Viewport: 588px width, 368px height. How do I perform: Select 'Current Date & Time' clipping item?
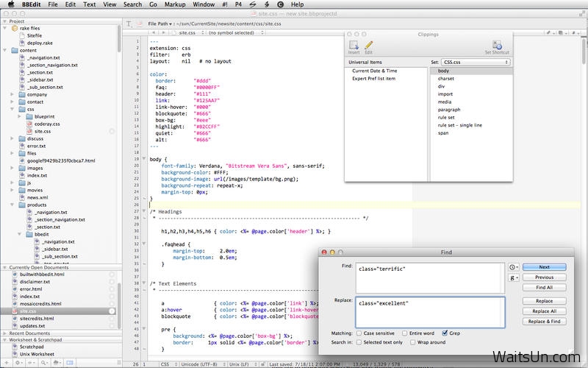(x=374, y=71)
